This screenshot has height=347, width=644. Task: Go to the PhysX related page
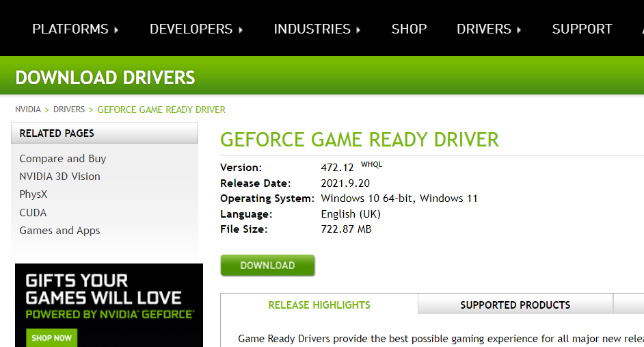33,194
